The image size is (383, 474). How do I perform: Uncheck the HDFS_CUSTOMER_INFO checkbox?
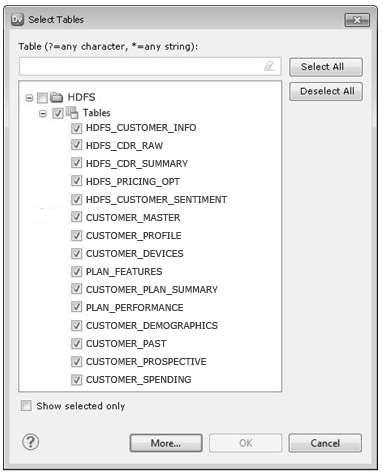coord(76,128)
